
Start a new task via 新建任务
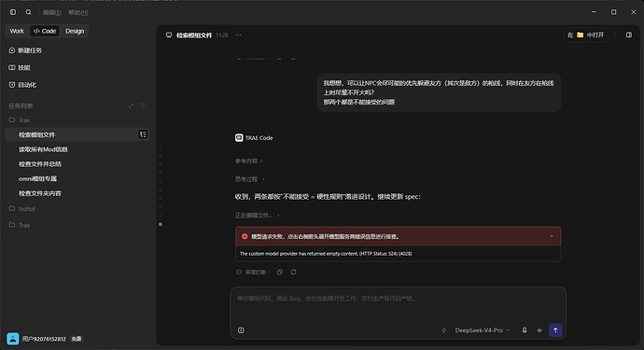[x=25, y=50]
